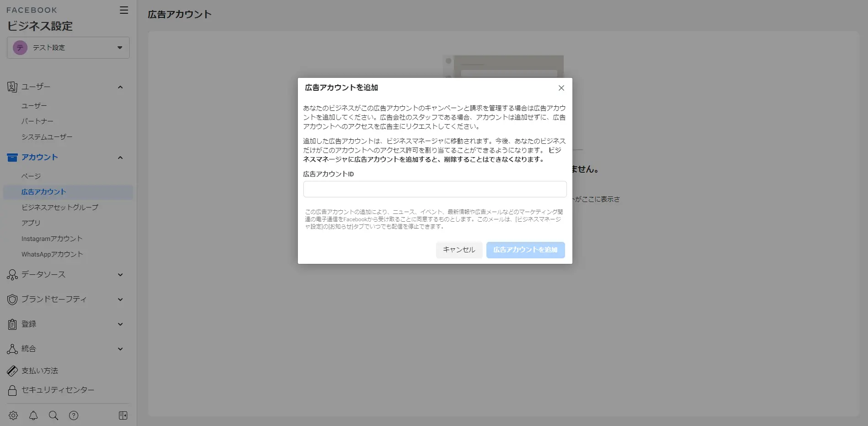Click the search magnifier icon in sidebar footer
This screenshot has height=426, width=868.
54,415
